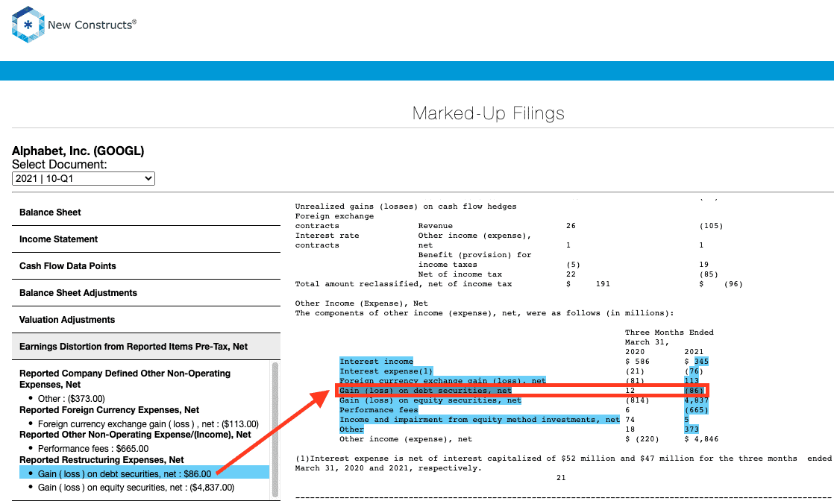The width and height of the screenshot is (834, 504).
Task: Click Income and impairment from equity method row
Action: 479,420
